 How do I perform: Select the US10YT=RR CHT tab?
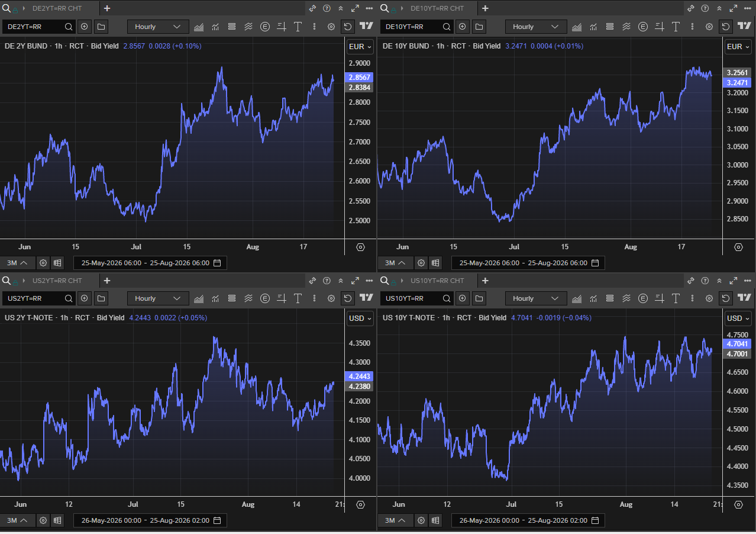pos(437,280)
